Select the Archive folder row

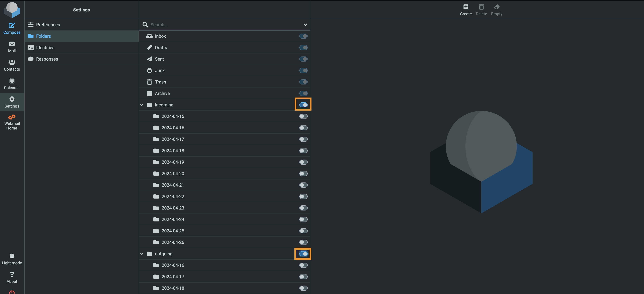click(x=224, y=93)
